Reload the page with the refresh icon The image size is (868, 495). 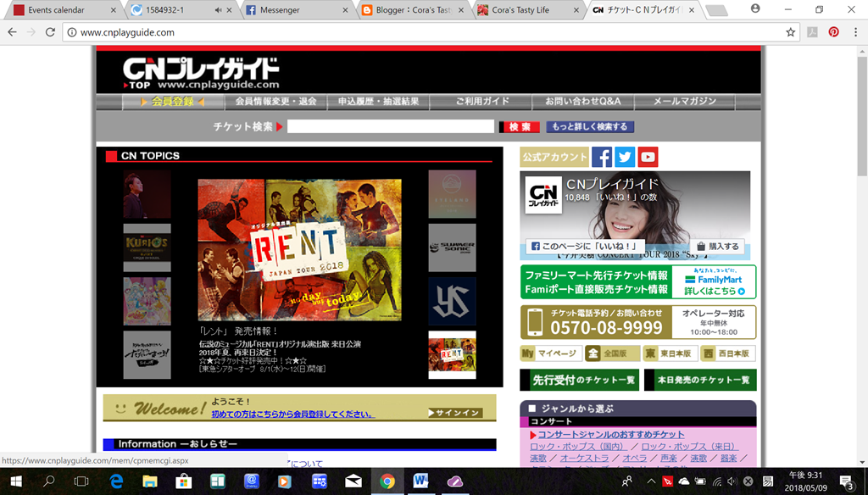coord(50,32)
